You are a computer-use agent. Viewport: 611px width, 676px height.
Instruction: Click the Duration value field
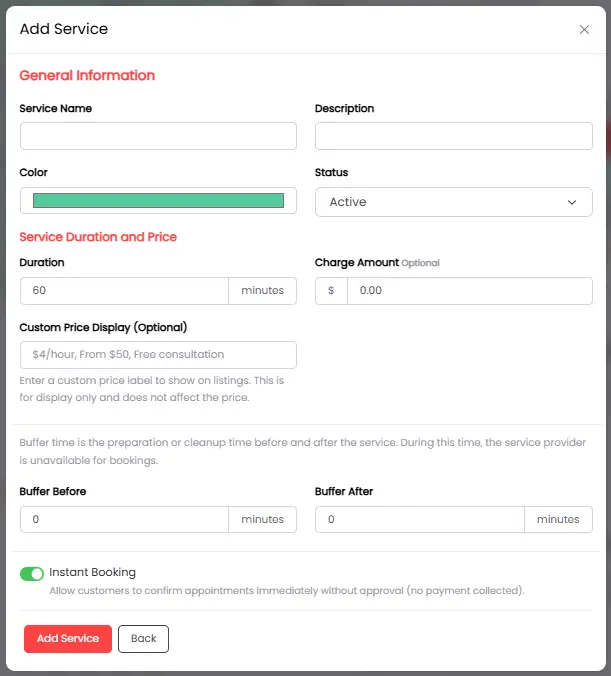(x=124, y=291)
